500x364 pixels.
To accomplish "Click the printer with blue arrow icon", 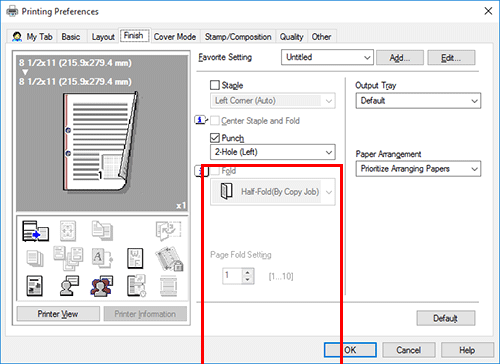I will [x=35, y=231].
